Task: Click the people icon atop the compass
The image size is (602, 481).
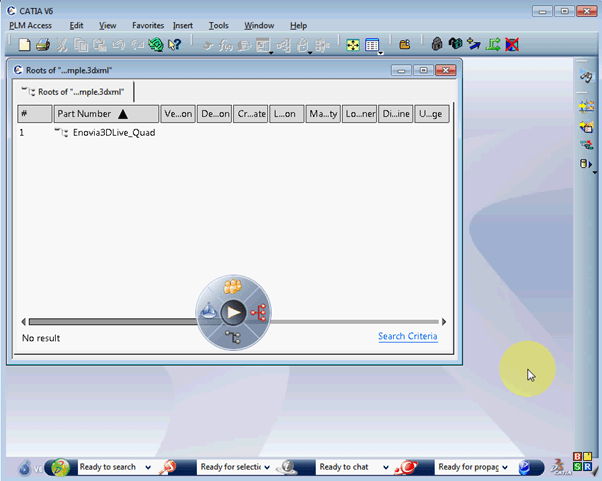Action: (x=233, y=287)
